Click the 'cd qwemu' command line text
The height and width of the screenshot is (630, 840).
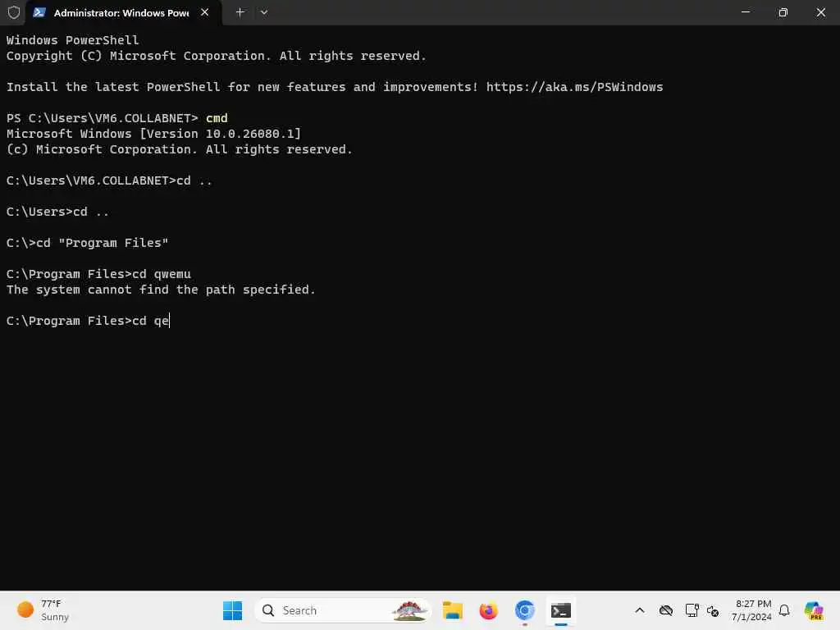tap(162, 274)
